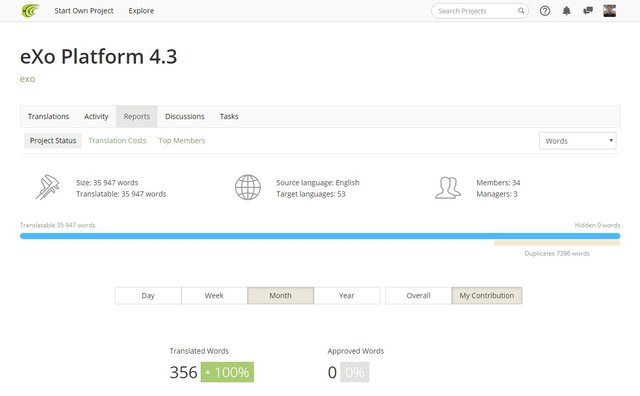Open Start Own Project link
640x396 pixels.
[84, 11]
